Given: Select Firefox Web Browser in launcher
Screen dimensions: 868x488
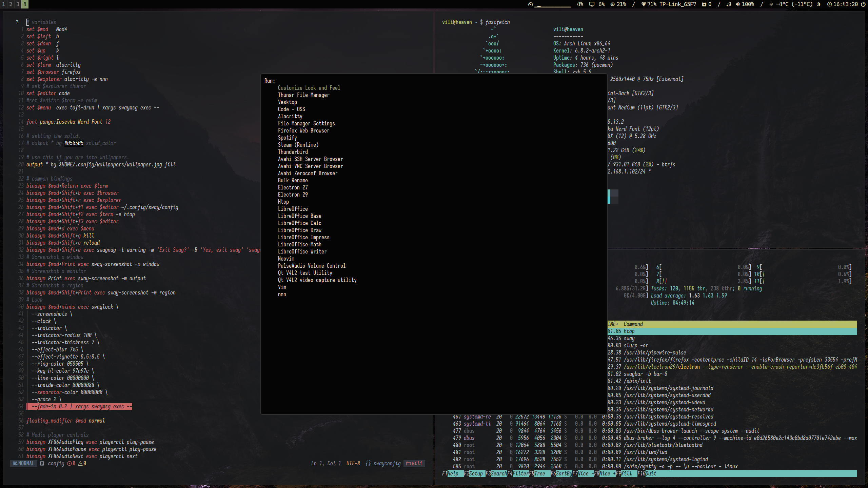Looking at the screenshot, I should point(303,130).
